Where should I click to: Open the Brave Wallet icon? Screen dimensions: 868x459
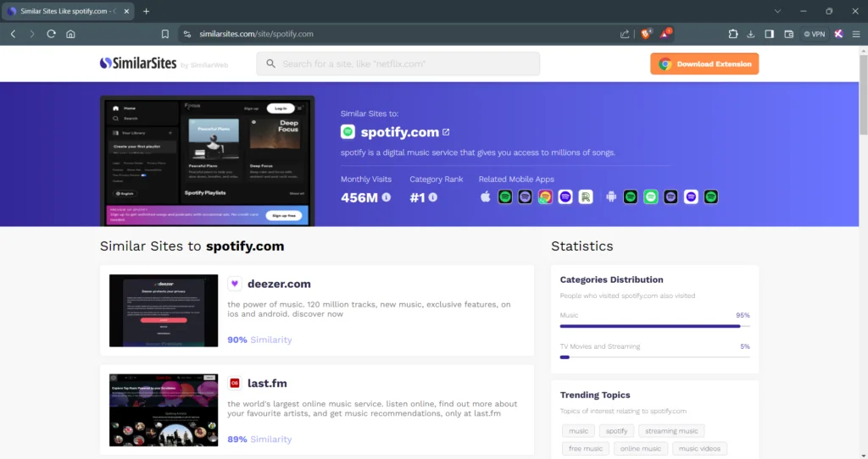[x=789, y=34]
